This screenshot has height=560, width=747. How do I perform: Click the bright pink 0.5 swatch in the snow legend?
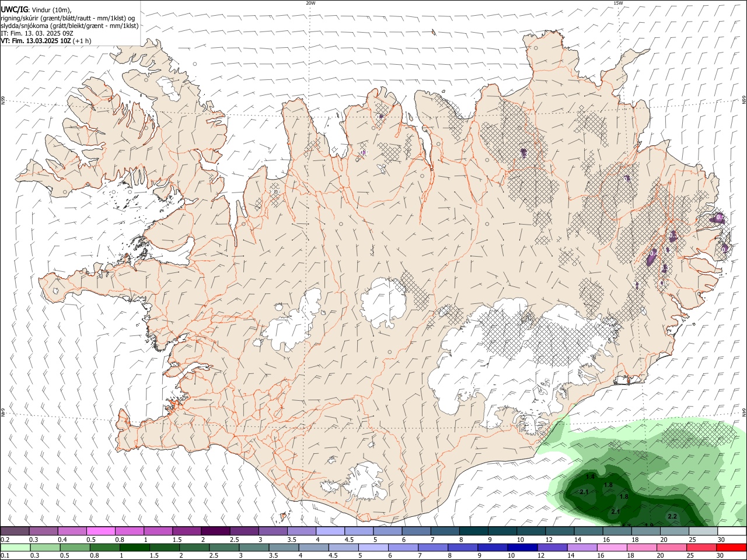(x=100, y=531)
